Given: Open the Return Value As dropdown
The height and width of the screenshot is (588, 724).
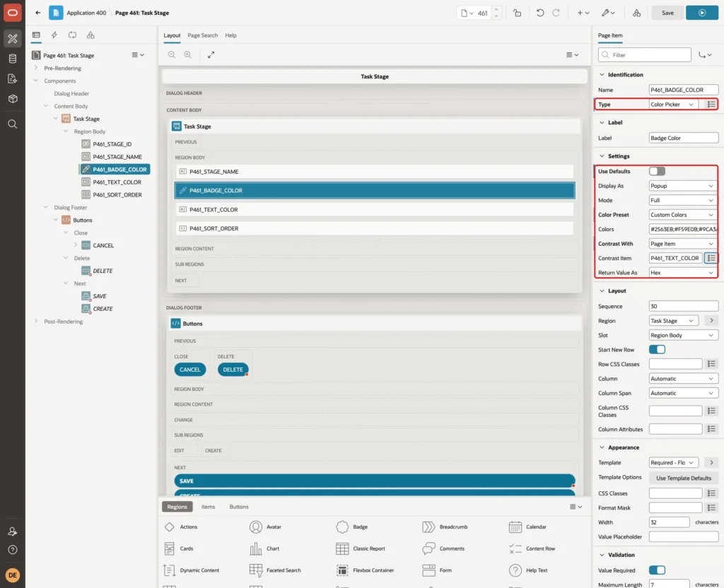Looking at the screenshot, I should pyautogui.click(x=684, y=272).
